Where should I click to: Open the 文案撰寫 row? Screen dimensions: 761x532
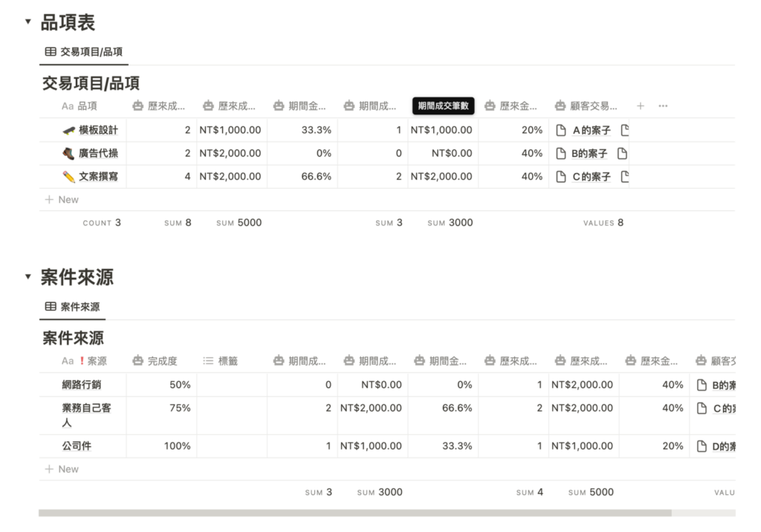(x=98, y=177)
